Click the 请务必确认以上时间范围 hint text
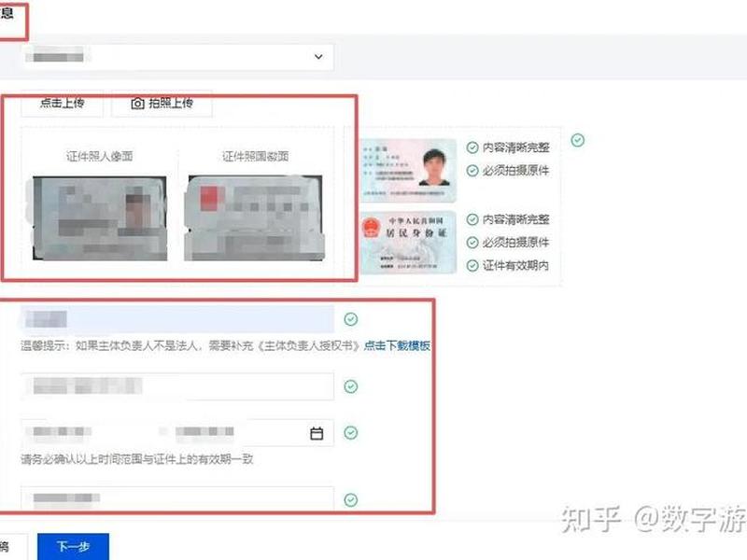The height and width of the screenshot is (560, 747). click(137, 459)
